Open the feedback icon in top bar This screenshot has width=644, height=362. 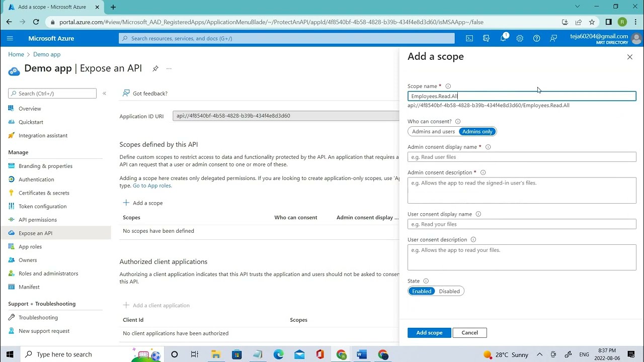(553, 38)
